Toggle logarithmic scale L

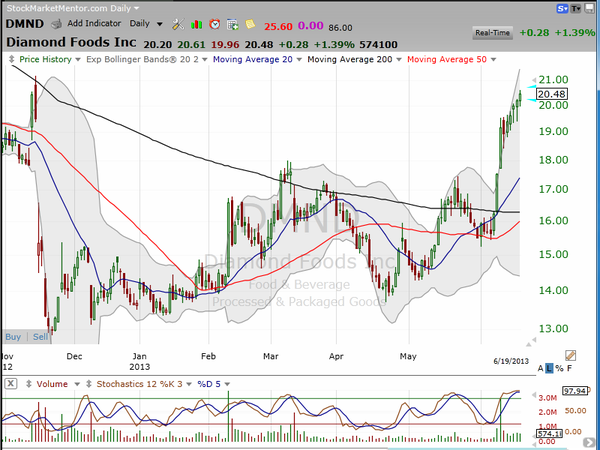(x=549, y=368)
